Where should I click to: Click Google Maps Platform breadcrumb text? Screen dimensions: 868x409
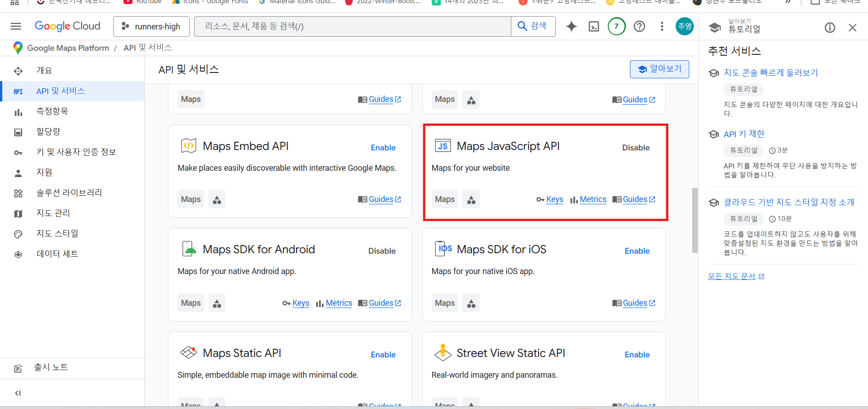(x=68, y=48)
